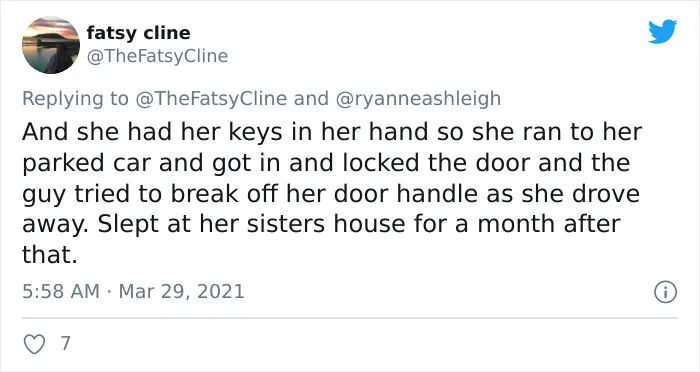
Task: Click the 'Replying to' label
Action: coord(75,98)
